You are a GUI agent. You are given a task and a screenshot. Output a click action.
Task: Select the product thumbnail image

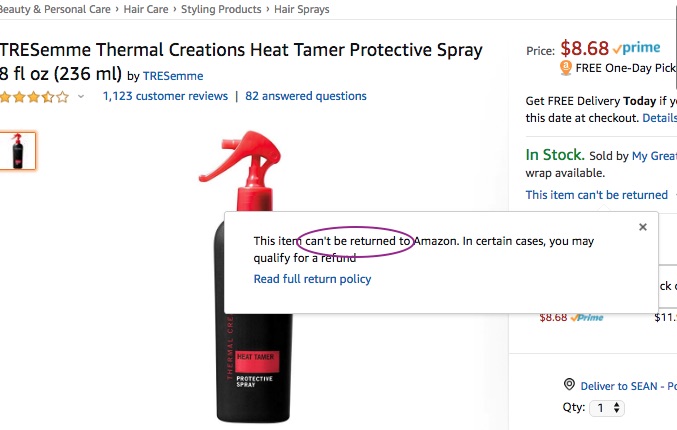click(x=18, y=151)
